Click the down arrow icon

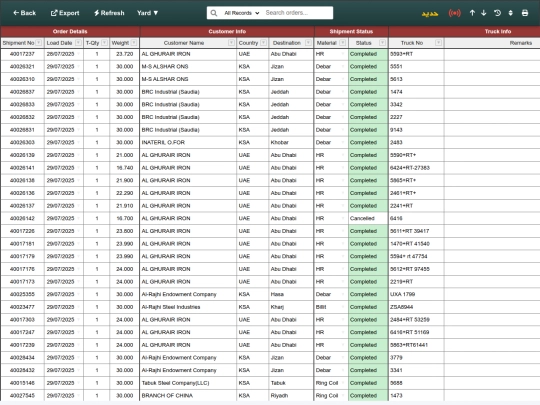pyautogui.click(x=484, y=13)
